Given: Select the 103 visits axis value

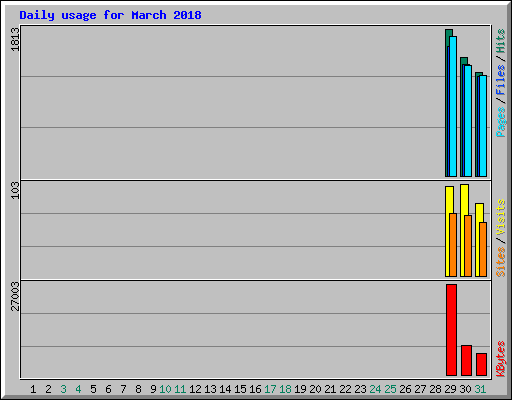Looking at the screenshot, I should click(15, 191).
